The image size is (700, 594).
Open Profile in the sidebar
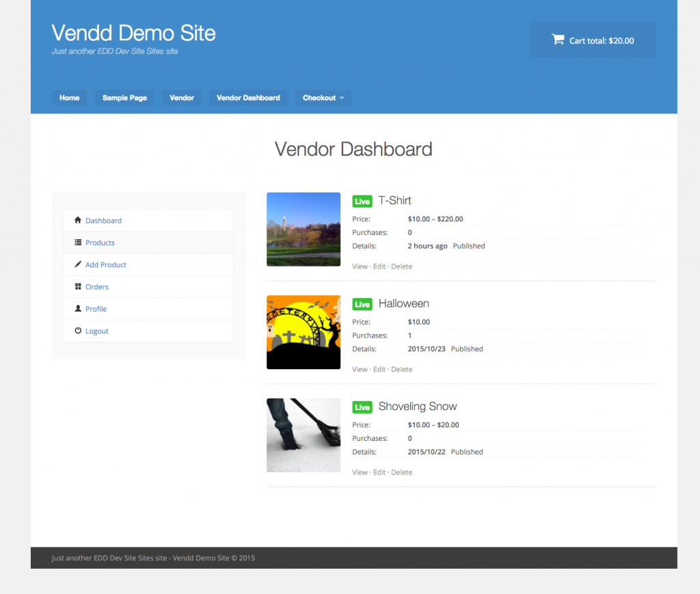click(148, 309)
